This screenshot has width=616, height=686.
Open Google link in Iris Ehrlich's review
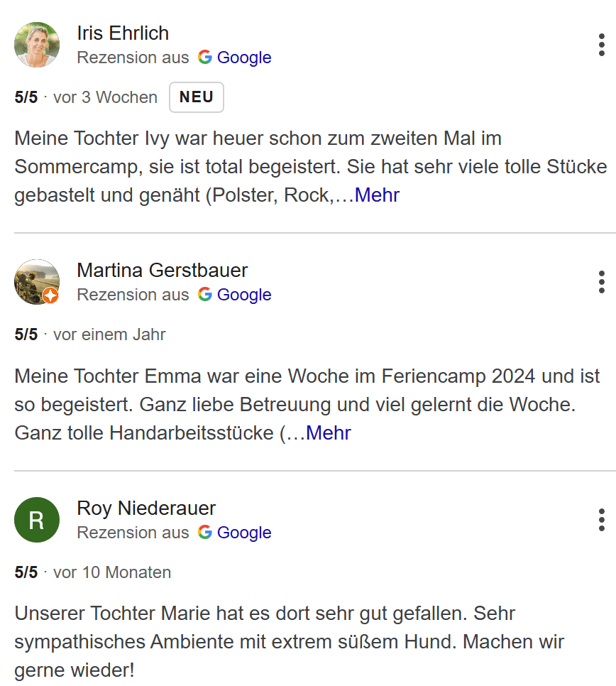[x=244, y=58]
